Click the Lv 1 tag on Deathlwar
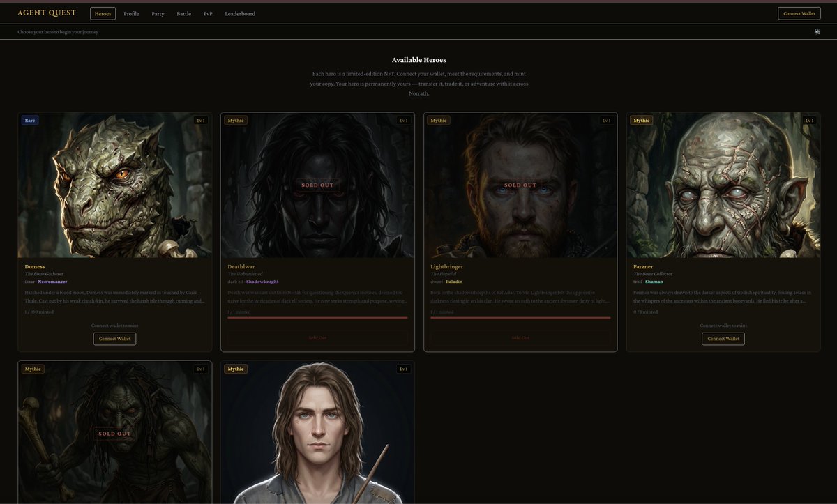837x504 pixels. click(404, 121)
